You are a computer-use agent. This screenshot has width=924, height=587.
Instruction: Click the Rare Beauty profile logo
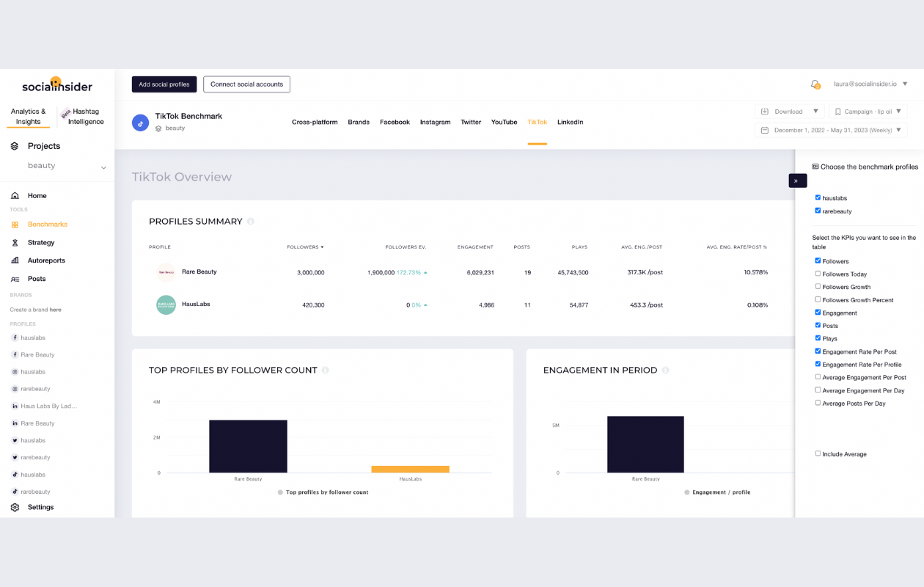pos(166,272)
